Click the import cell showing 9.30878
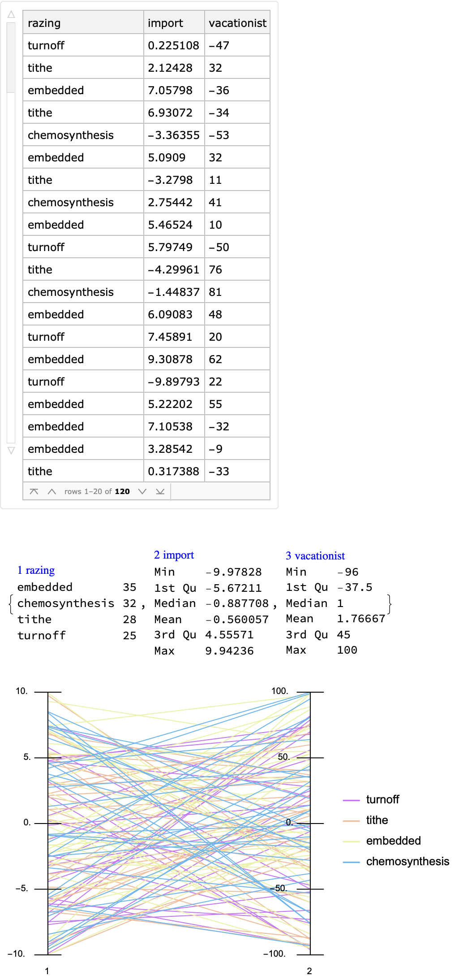 pyautogui.click(x=174, y=359)
